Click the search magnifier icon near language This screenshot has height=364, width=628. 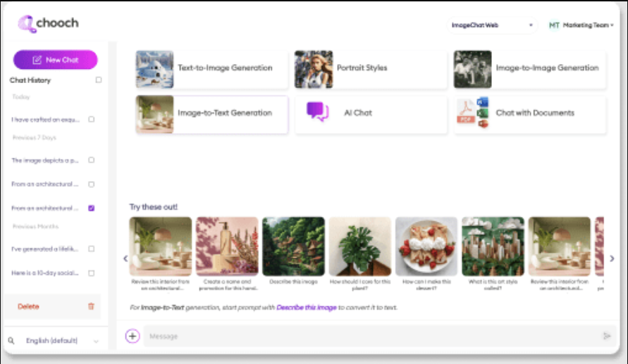tap(11, 341)
